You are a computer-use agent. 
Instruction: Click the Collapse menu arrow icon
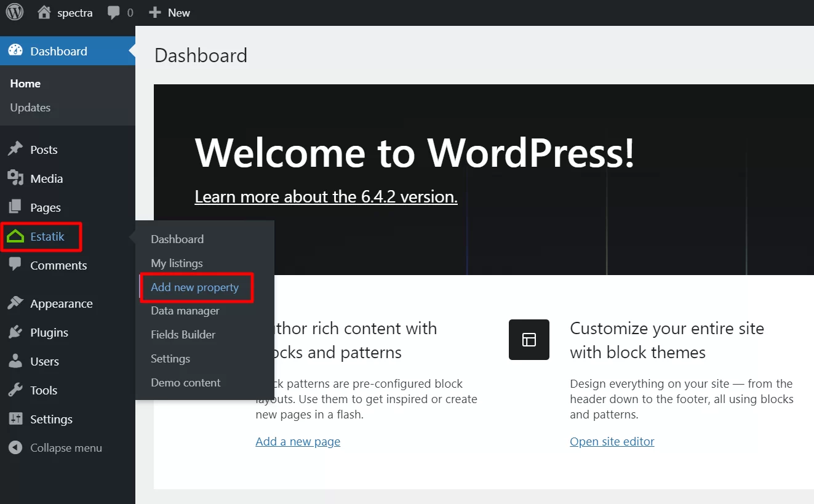coord(15,448)
